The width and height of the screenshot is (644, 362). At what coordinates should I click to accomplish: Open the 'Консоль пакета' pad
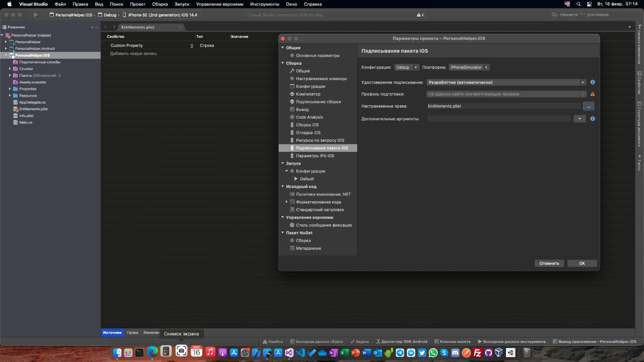(x=452, y=341)
